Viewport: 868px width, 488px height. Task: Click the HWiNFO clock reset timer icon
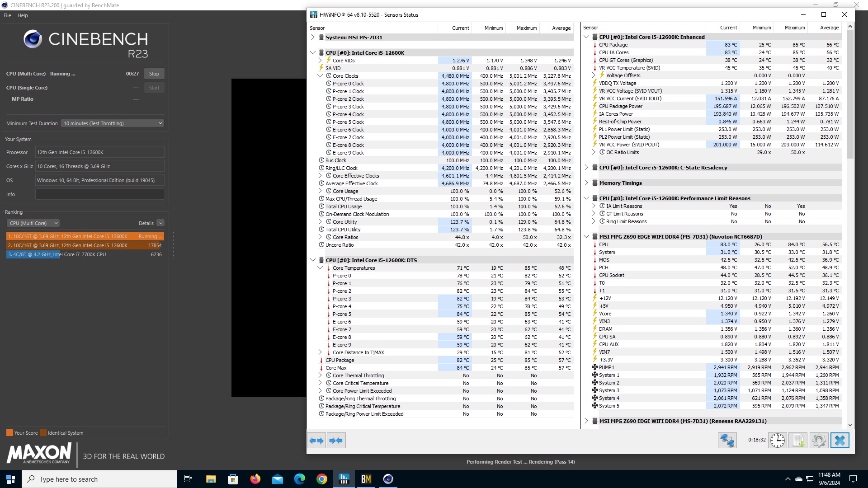coord(778,441)
